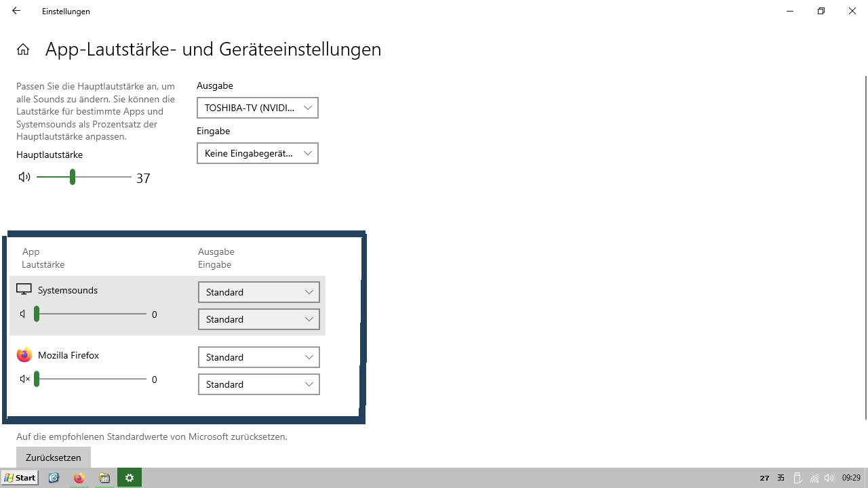
Task: Open the taskbar icon next to Start
Action: coord(54,478)
